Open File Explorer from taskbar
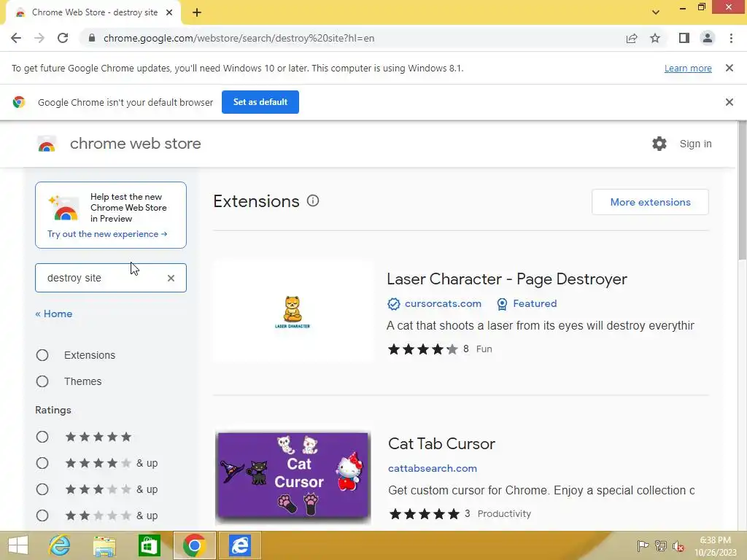The width and height of the screenshot is (747, 560). [104, 545]
